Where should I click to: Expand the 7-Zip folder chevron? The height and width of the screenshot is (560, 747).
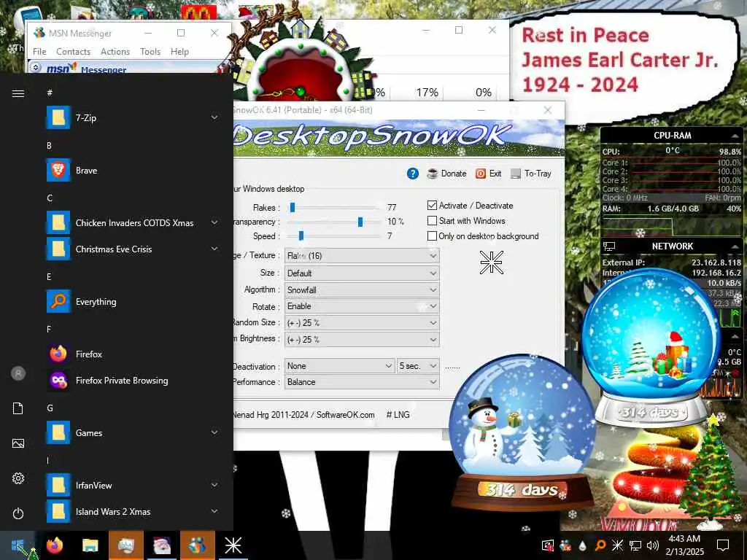215,117
